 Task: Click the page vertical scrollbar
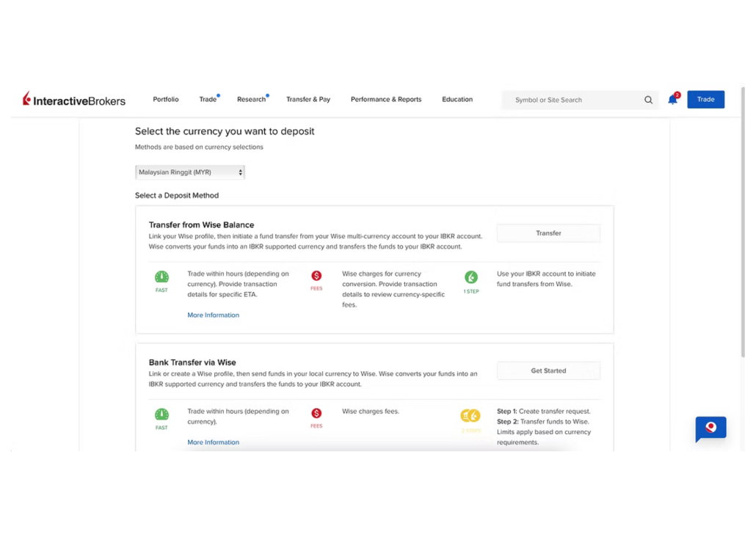click(743, 222)
